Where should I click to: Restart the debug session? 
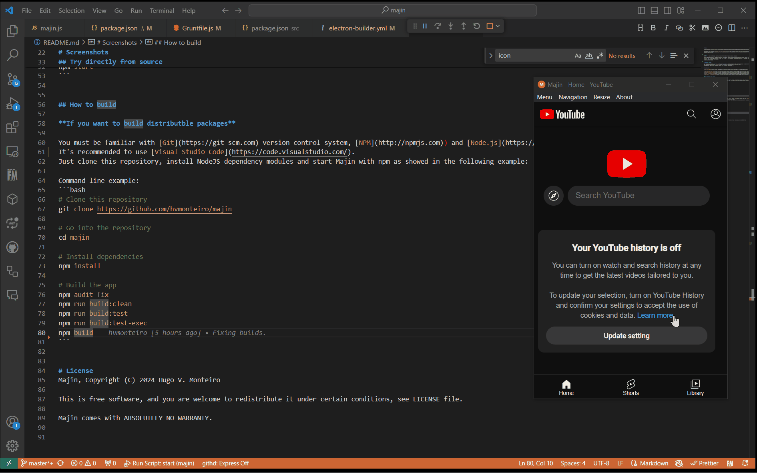click(x=476, y=25)
